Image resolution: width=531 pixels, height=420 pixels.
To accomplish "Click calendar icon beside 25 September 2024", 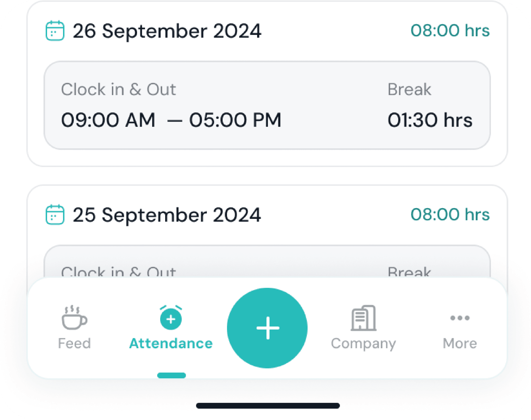I will pos(55,215).
